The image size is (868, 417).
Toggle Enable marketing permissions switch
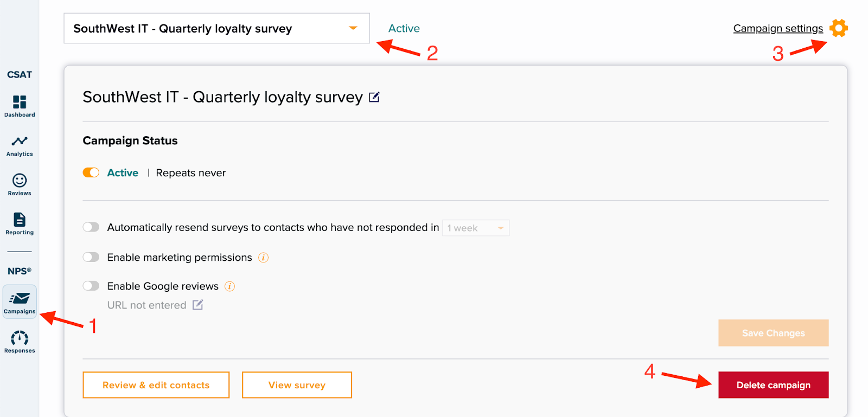[x=91, y=257]
